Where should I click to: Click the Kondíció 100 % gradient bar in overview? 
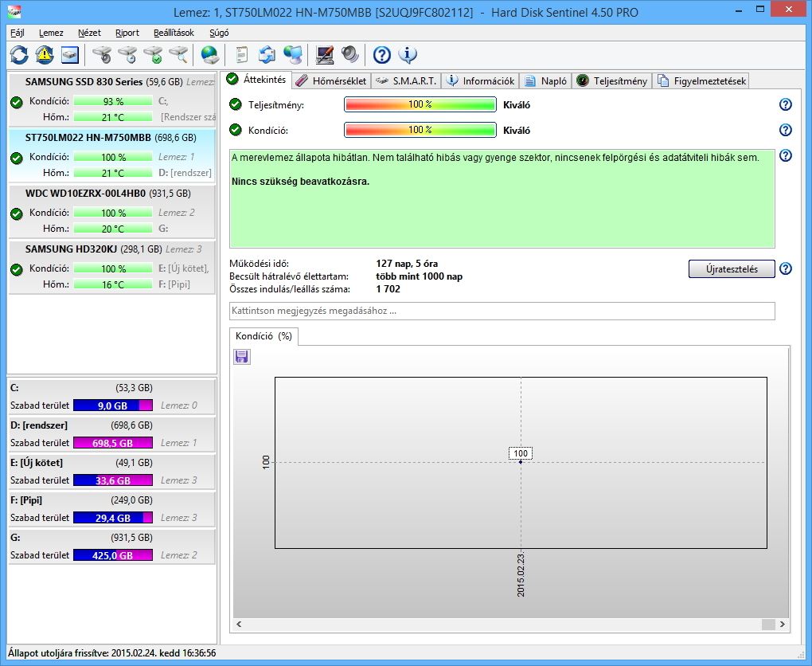coord(420,130)
